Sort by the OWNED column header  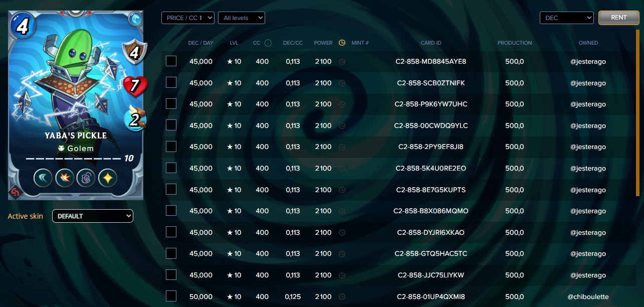click(588, 43)
